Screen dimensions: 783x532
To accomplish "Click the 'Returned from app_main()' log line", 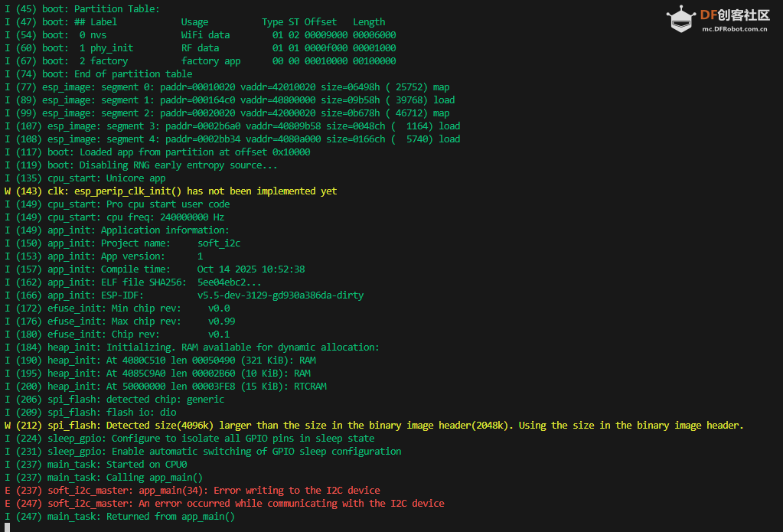I will click(124, 517).
